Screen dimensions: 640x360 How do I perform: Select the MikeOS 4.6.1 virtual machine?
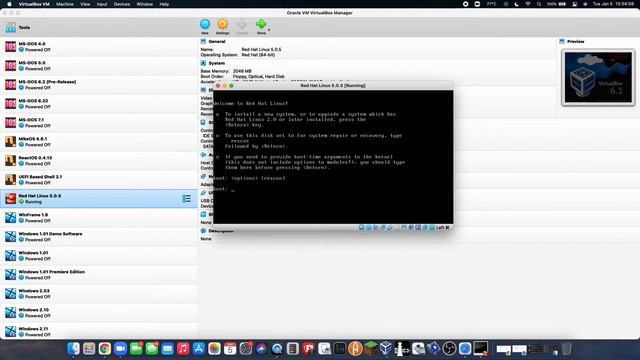tap(99, 142)
